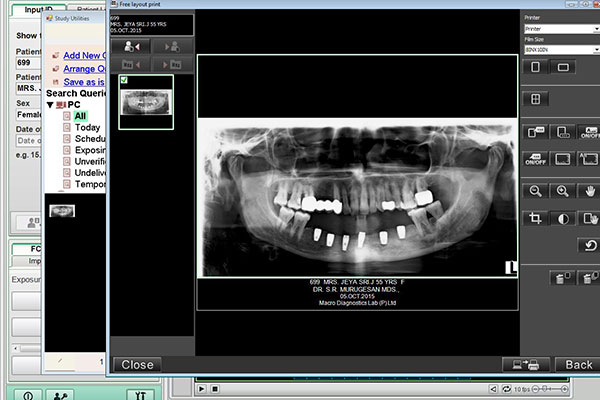Select landscape film orientation icon
Screen dimensions: 600x400
tap(563, 67)
